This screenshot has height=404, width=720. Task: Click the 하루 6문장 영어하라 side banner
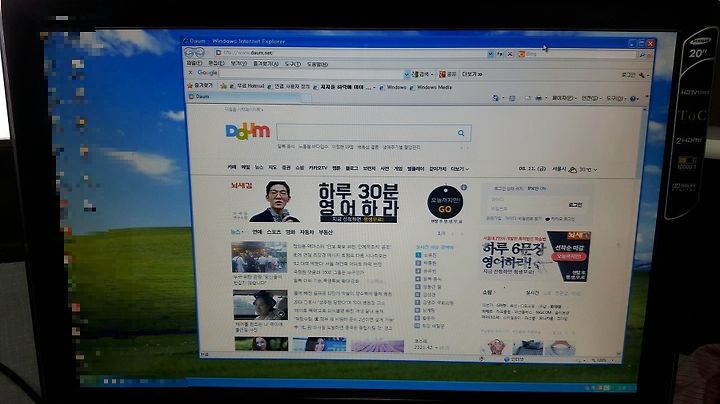coord(536,256)
